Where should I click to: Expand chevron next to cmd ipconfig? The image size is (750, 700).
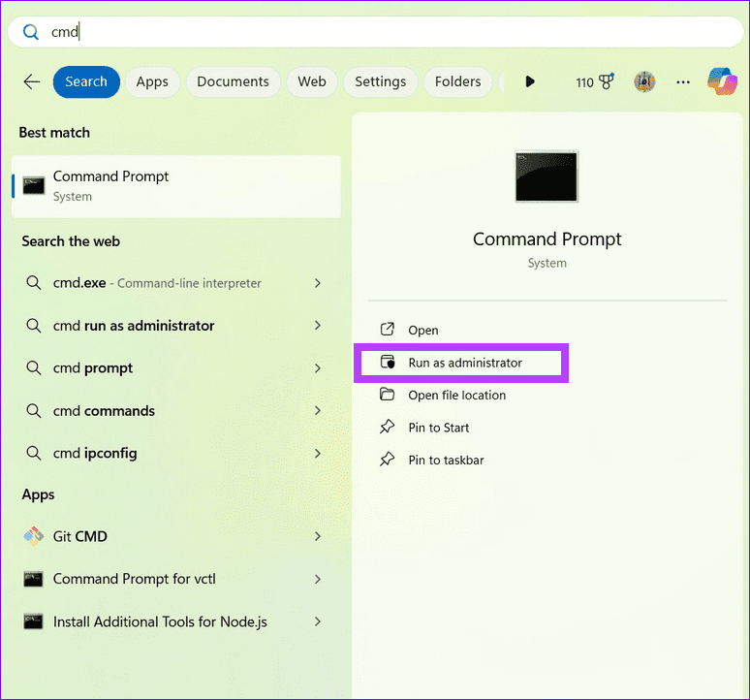coord(318,453)
